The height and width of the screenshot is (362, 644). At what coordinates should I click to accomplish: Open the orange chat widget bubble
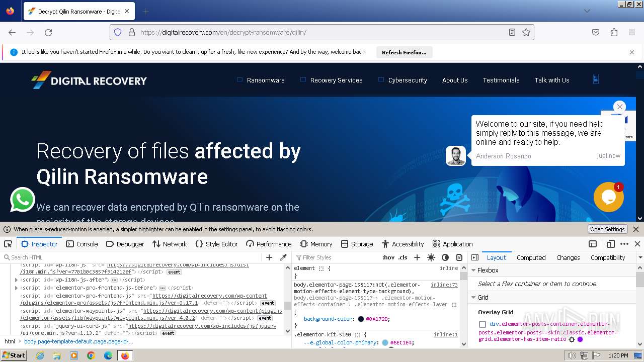tap(609, 197)
